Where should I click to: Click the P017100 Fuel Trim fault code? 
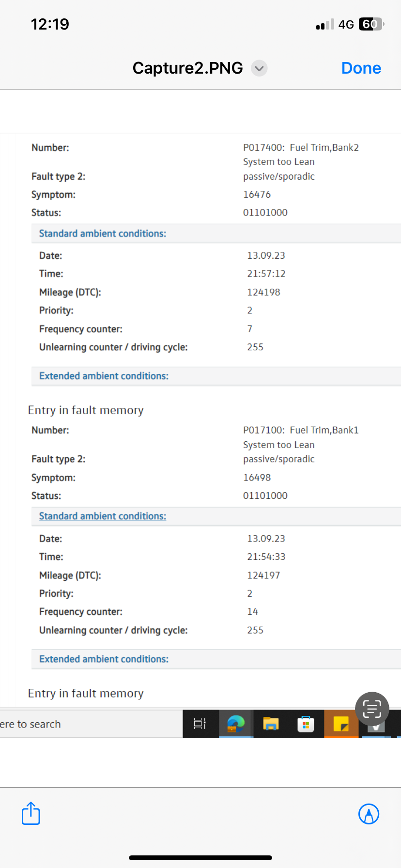tap(300, 430)
